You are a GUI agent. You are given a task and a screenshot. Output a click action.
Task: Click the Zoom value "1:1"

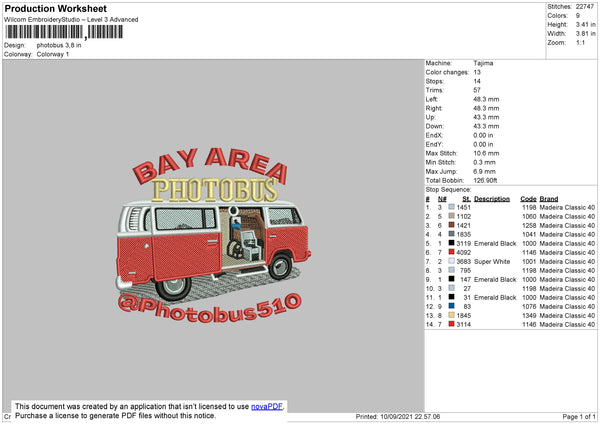pyautogui.click(x=580, y=42)
